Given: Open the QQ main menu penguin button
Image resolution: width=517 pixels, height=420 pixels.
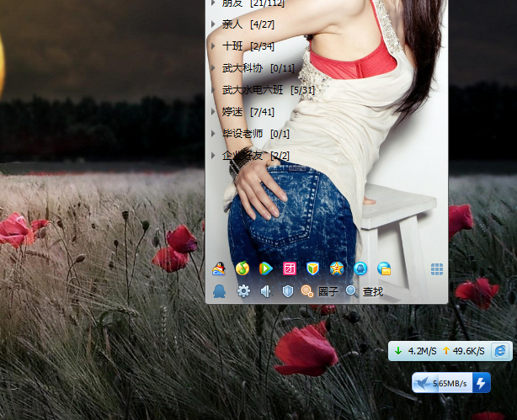Looking at the screenshot, I should 219,291.
